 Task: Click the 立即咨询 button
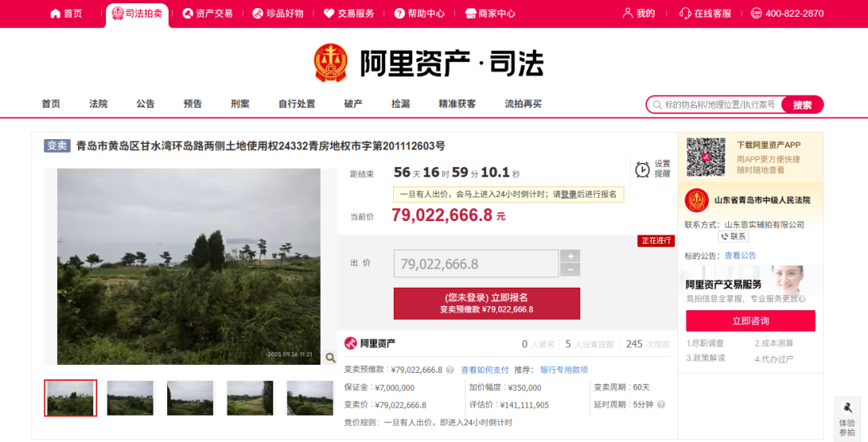(x=750, y=321)
